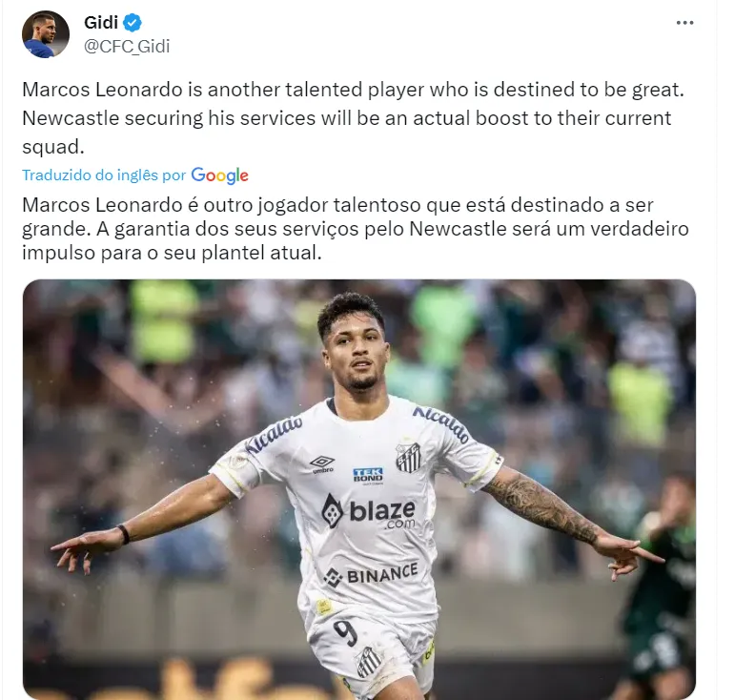Open Gidi's profile avatar picture

pos(46,34)
